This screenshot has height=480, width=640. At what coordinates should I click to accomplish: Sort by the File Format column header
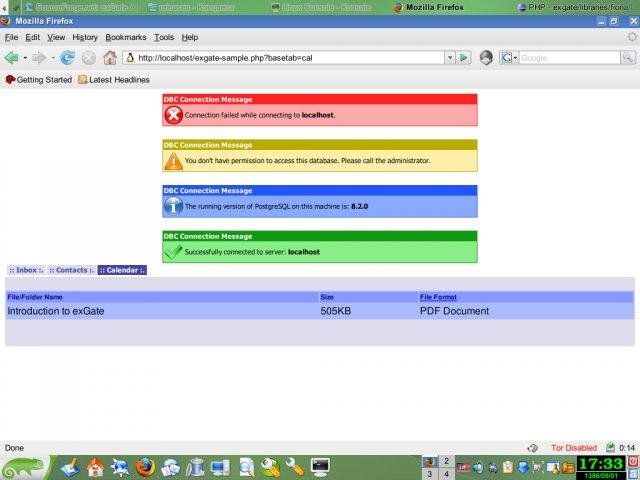(438, 297)
